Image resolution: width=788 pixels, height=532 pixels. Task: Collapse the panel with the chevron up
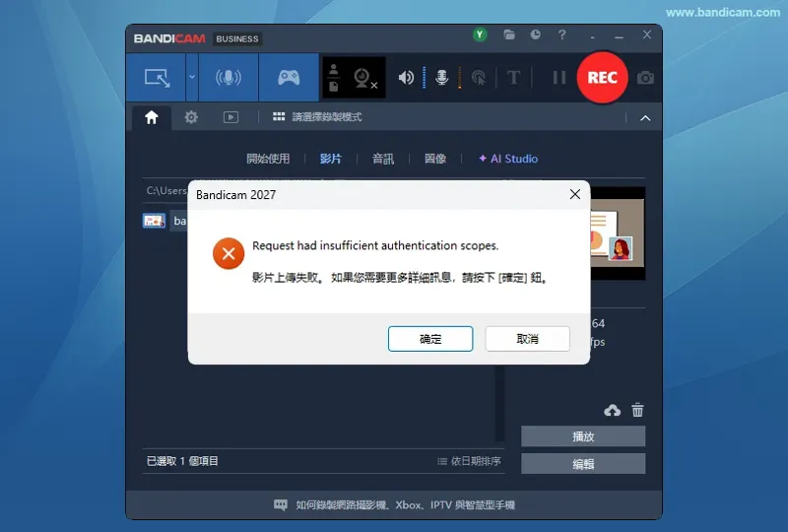(x=645, y=118)
